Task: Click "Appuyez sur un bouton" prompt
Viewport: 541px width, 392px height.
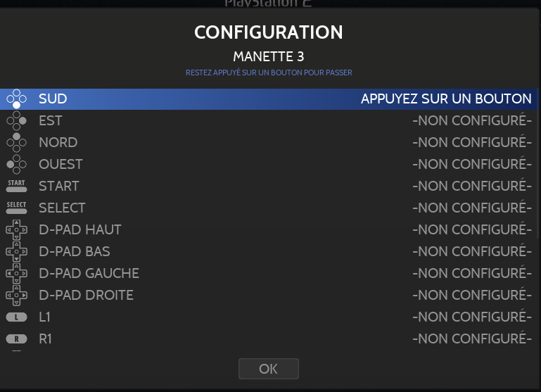Action: point(446,99)
